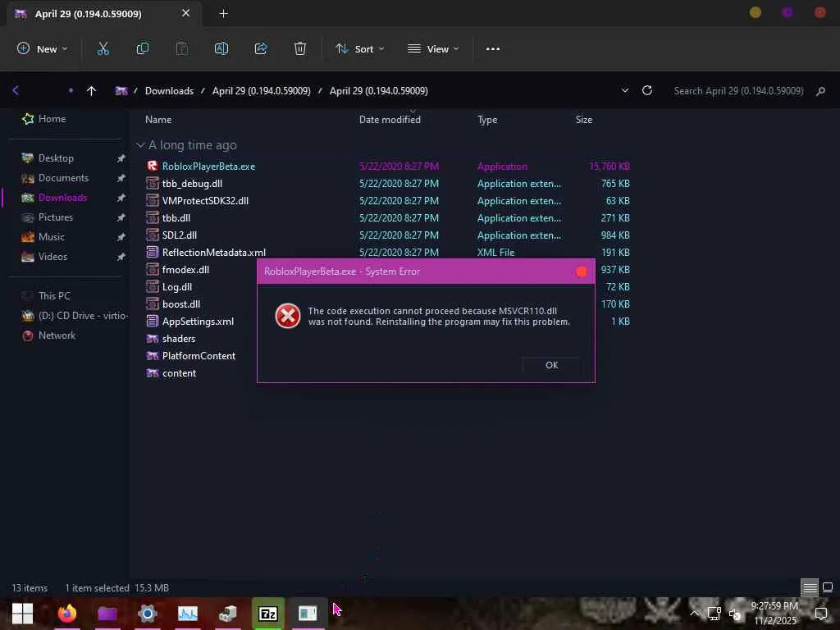Select the ReflectionMetadata.xml file
The height and width of the screenshot is (630, 840).
point(214,253)
